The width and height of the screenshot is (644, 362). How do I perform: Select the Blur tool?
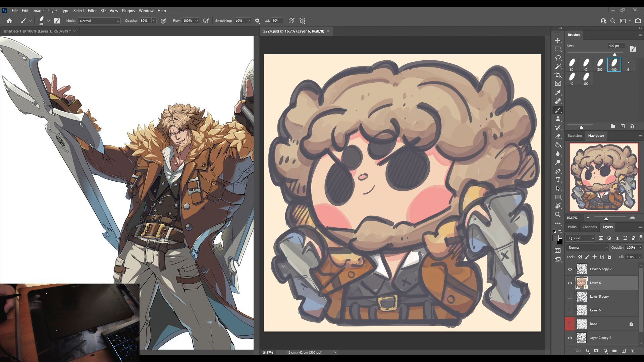558,154
